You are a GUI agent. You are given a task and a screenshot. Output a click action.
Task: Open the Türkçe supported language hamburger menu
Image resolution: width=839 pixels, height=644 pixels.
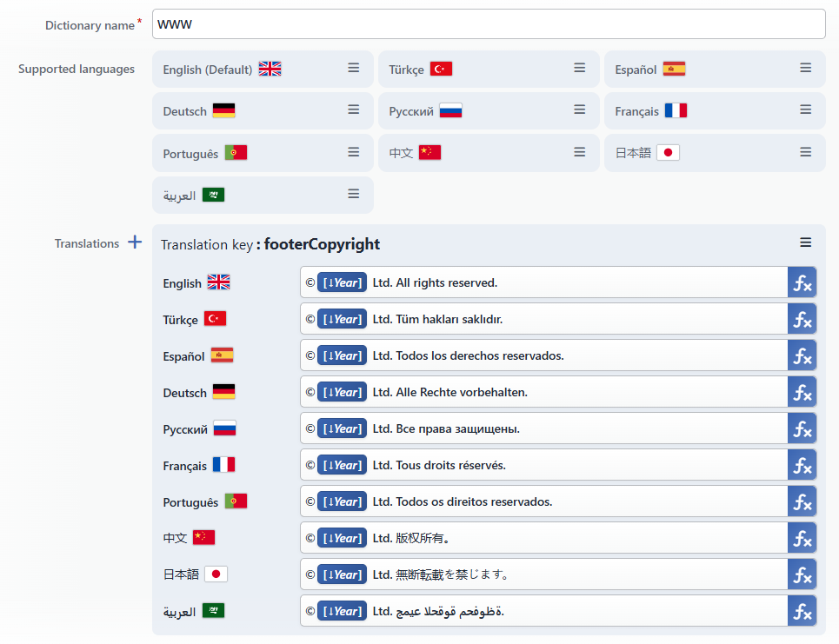point(579,69)
